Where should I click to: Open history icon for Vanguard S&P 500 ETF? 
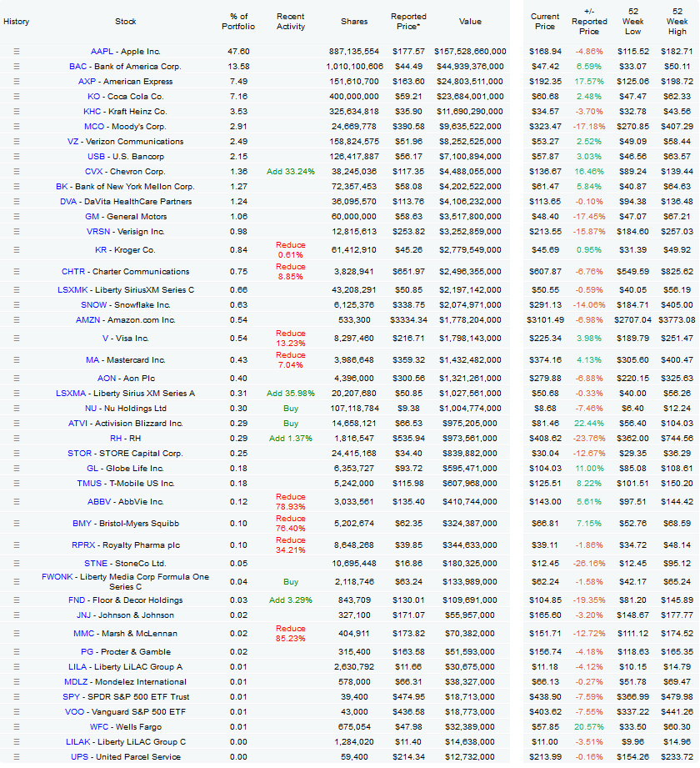pyautogui.click(x=16, y=712)
